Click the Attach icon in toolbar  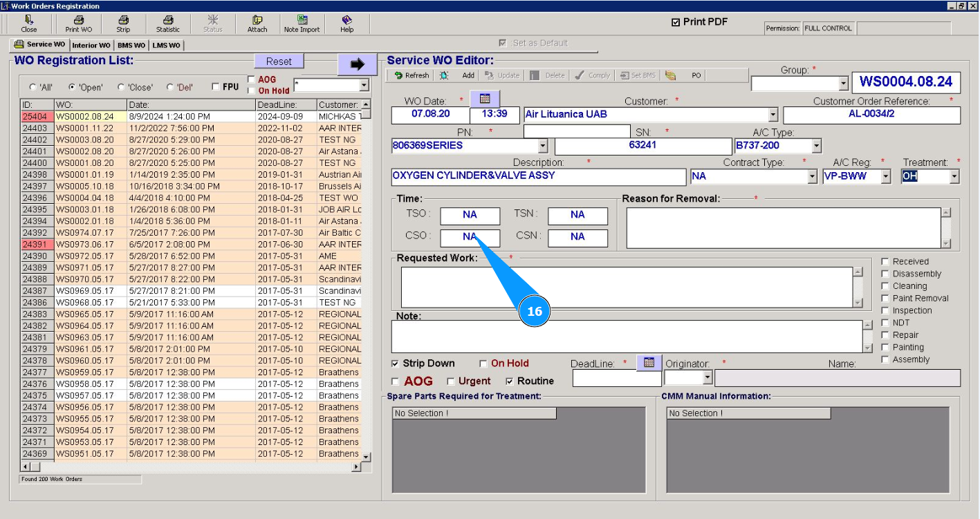pyautogui.click(x=257, y=21)
